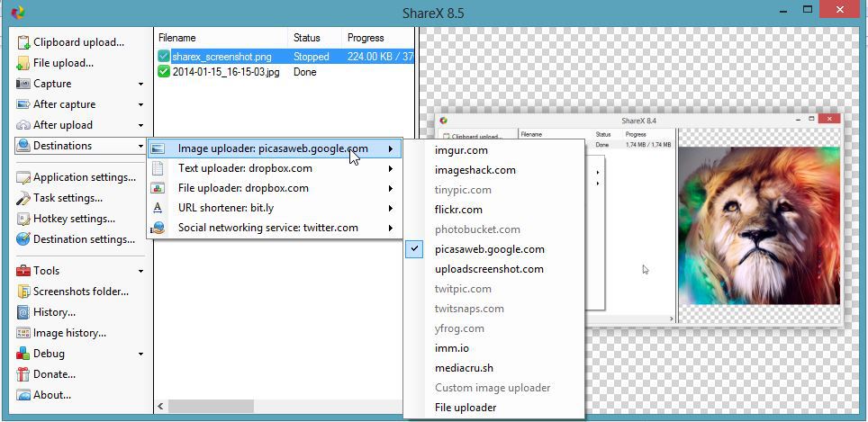Click the ShareX logo in title bar
This screenshot has height=422, width=868.
[18, 12]
